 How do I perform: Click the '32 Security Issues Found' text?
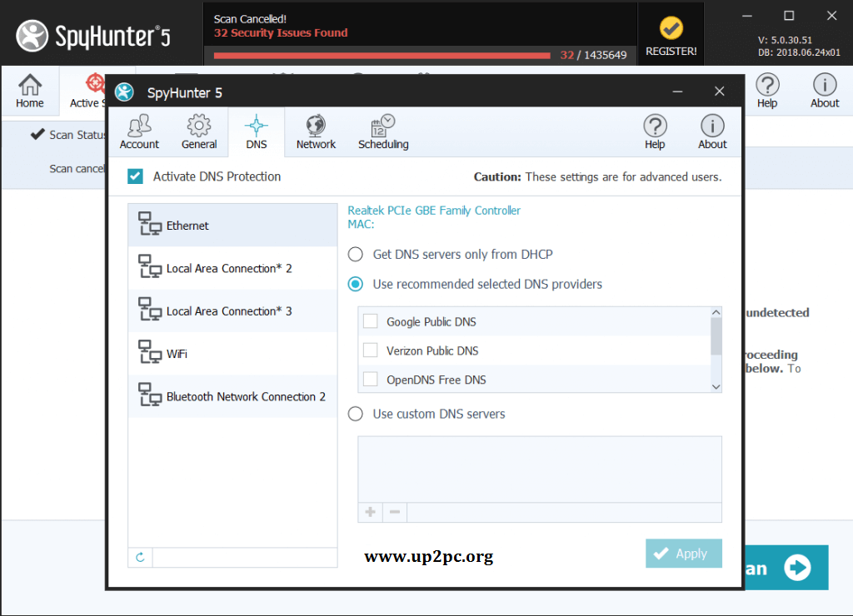click(x=281, y=32)
